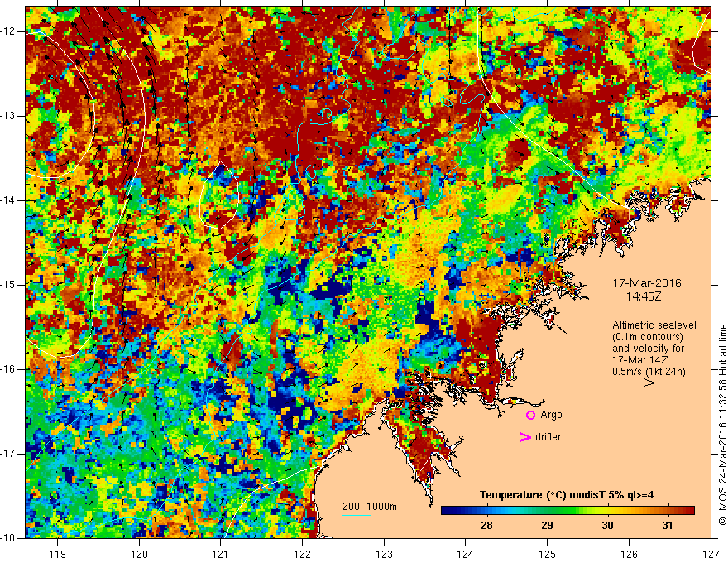Click the 'Argo' legend label

click(x=551, y=415)
